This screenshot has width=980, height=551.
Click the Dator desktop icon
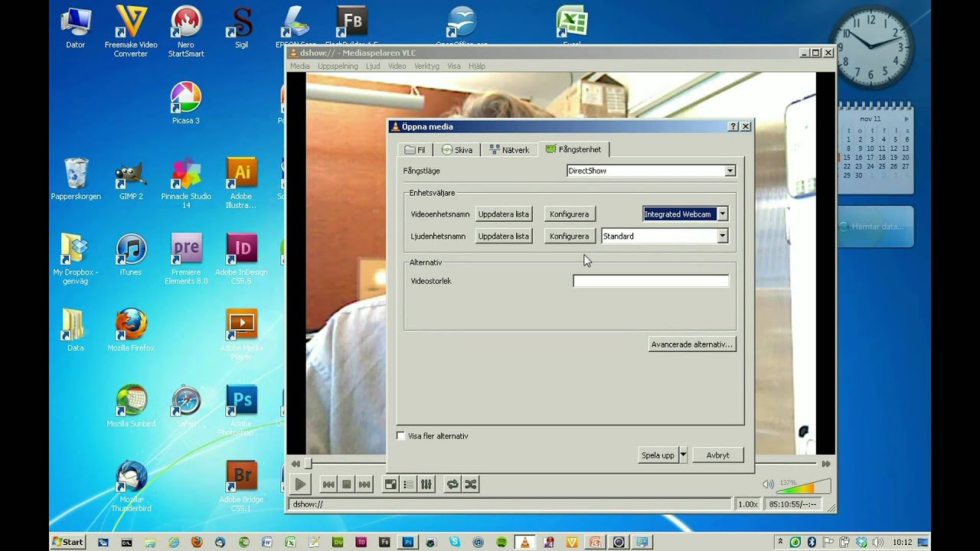[76, 28]
